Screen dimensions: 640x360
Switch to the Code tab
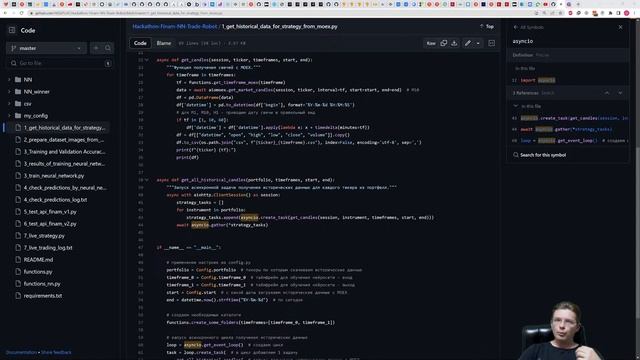pos(140,43)
